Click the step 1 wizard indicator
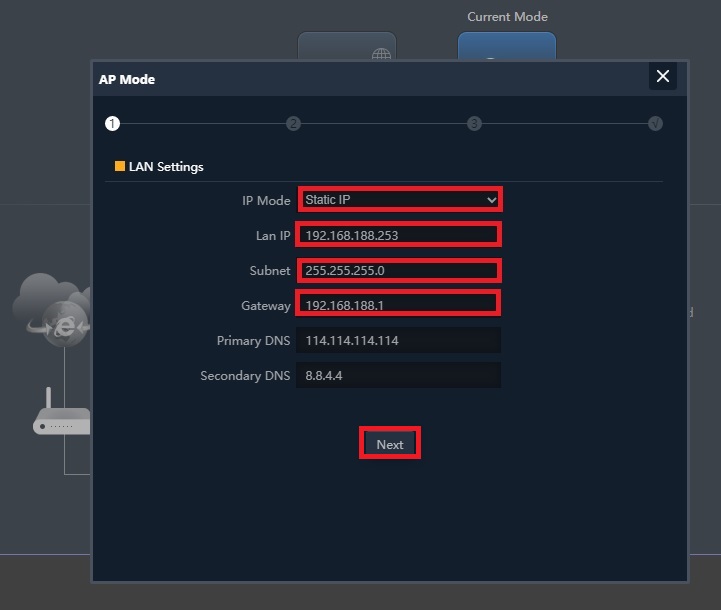 [x=112, y=124]
